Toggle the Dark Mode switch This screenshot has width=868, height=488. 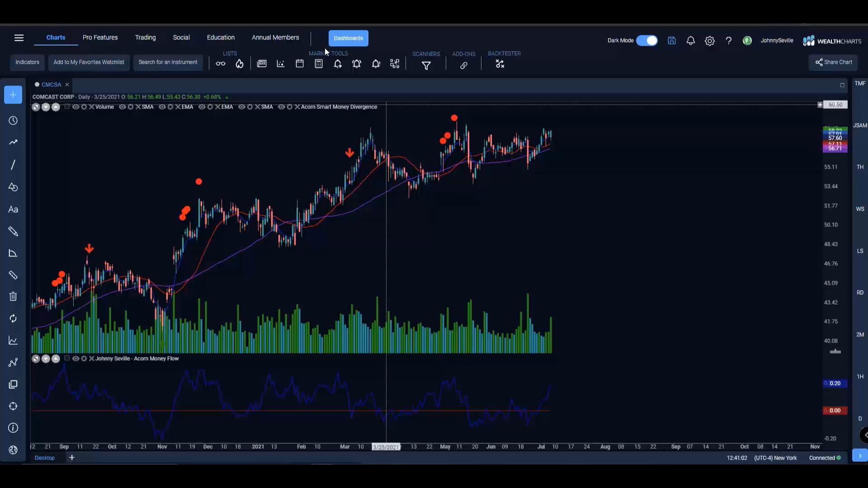pyautogui.click(x=647, y=41)
